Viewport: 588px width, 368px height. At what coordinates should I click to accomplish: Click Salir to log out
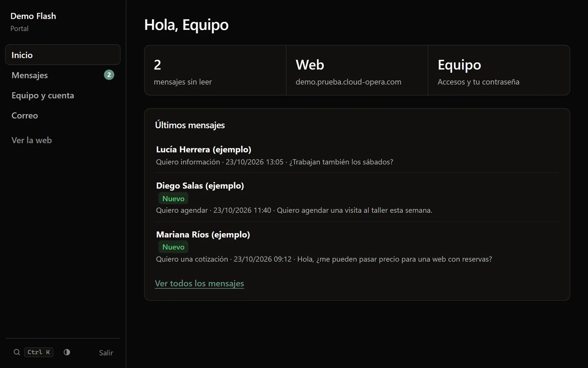(x=106, y=353)
